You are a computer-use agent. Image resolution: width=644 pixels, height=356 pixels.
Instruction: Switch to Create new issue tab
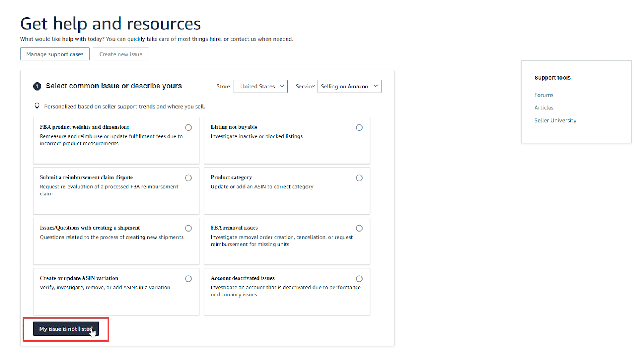121,54
